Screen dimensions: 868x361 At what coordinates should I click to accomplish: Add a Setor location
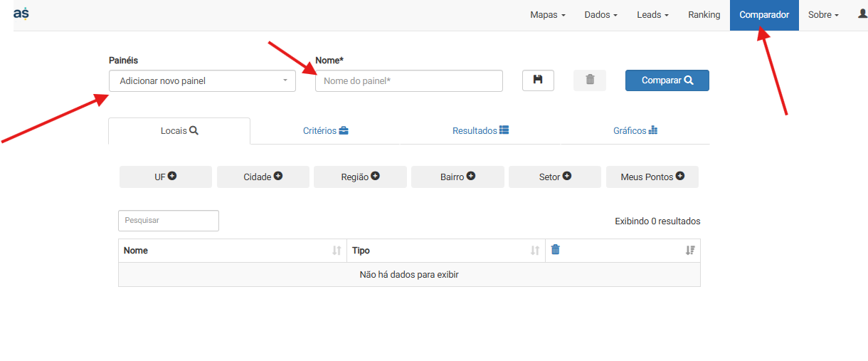(x=555, y=177)
